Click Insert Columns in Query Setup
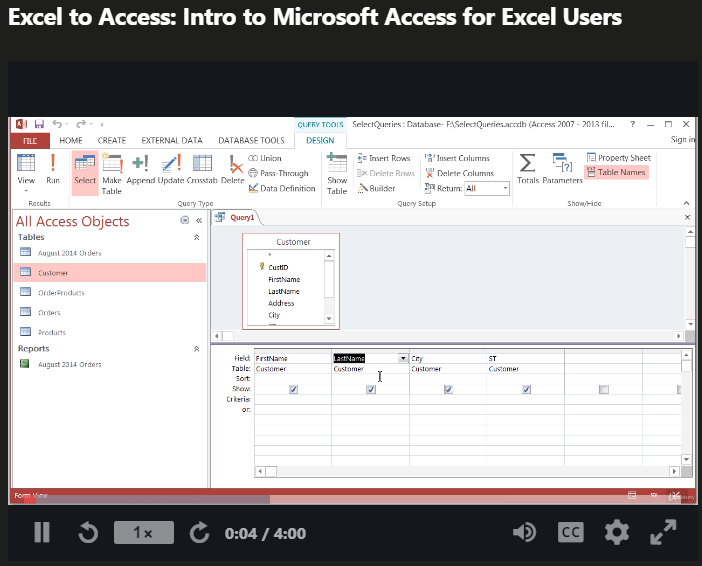 point(457,158)
